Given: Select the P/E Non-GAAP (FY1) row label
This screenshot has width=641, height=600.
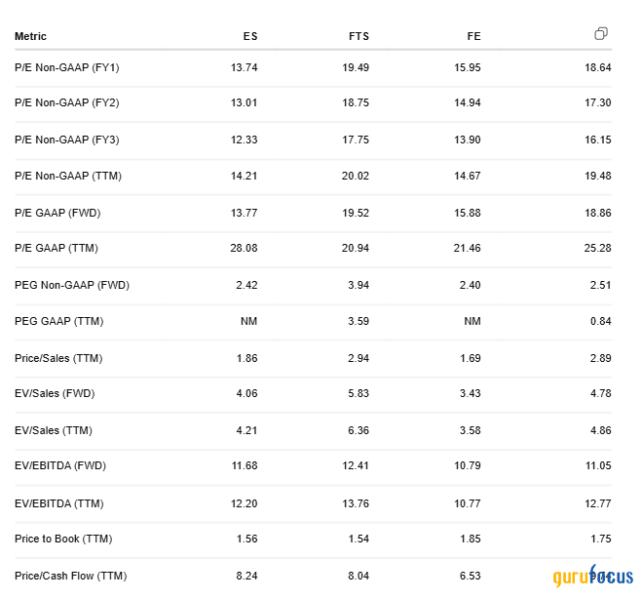Looking at the screenshot, I should click(67, 67).
